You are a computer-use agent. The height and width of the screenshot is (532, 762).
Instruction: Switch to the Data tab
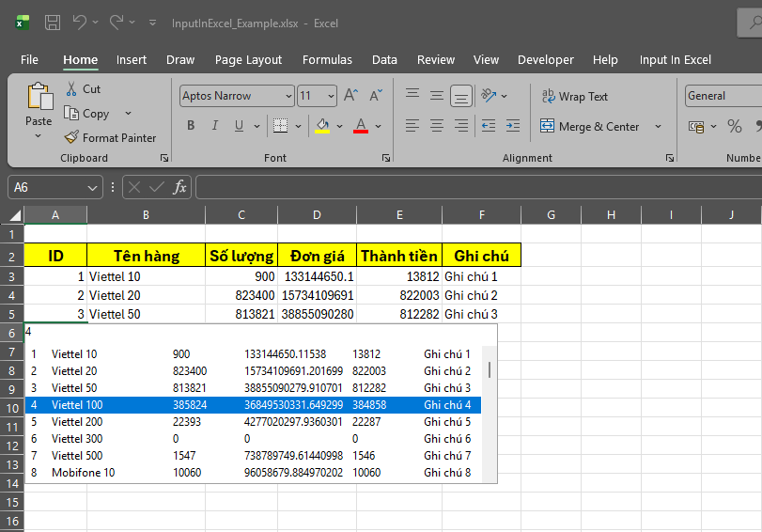coord(384,60)
